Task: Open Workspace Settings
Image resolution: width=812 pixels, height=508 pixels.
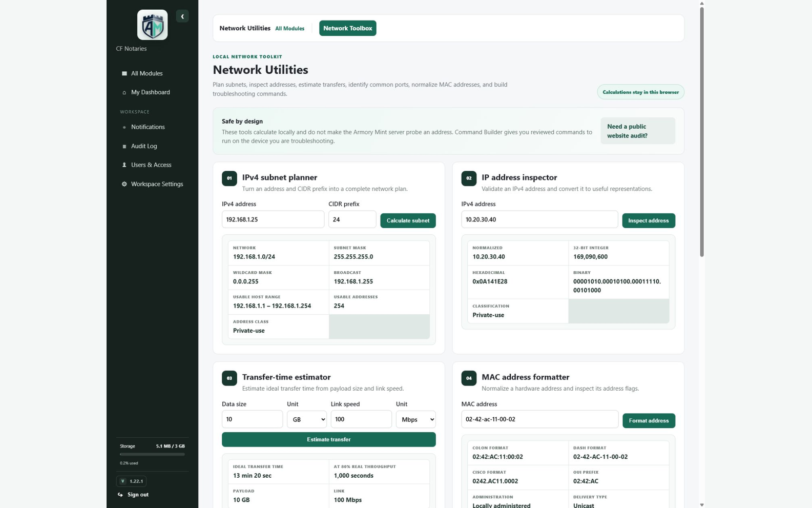Action: [x=152, y=184]
